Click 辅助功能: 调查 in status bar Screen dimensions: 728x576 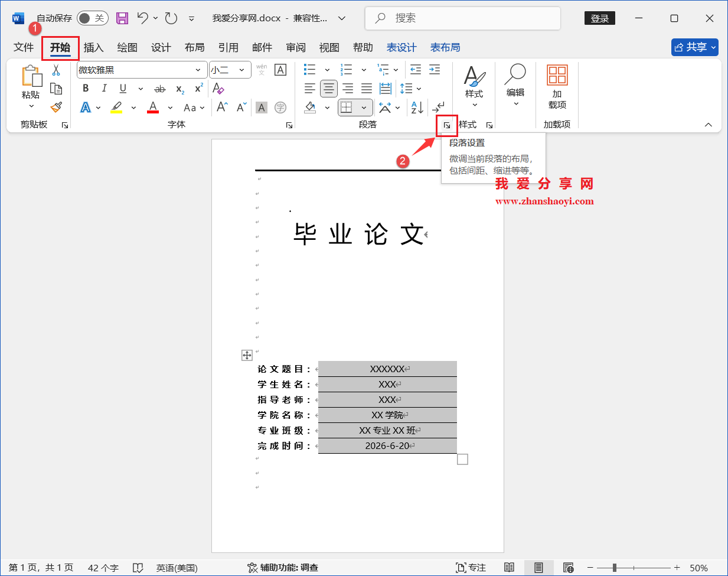tap(283, 568)
